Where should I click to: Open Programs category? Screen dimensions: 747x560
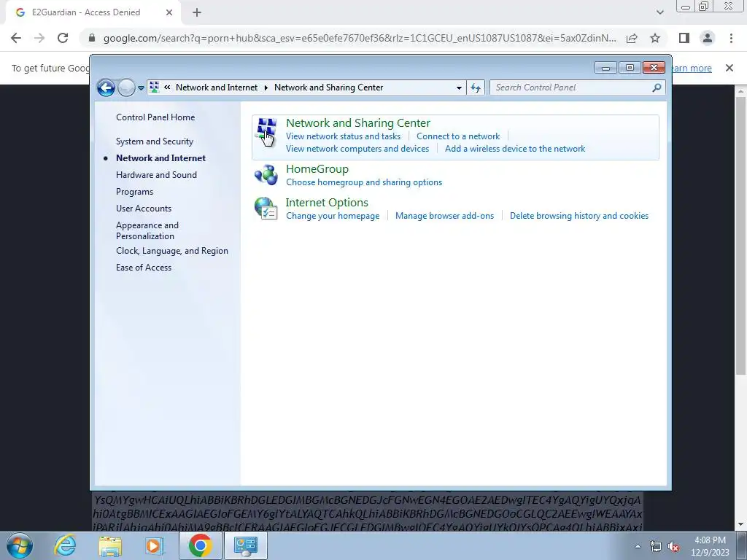click(x=134, y=192)
